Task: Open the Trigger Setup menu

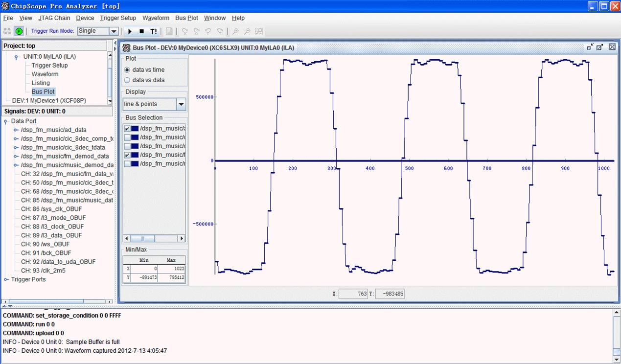Action: click(118, 18)
